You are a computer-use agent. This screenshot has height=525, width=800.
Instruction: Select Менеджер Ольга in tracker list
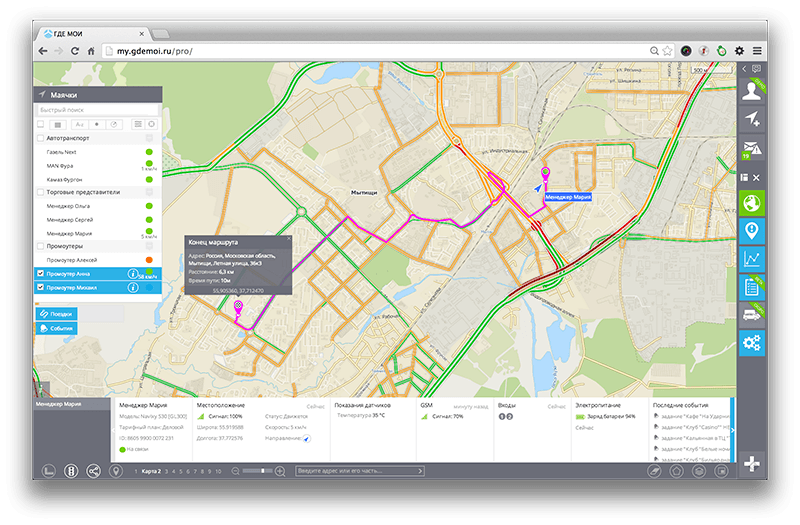[x=68, y=206]
